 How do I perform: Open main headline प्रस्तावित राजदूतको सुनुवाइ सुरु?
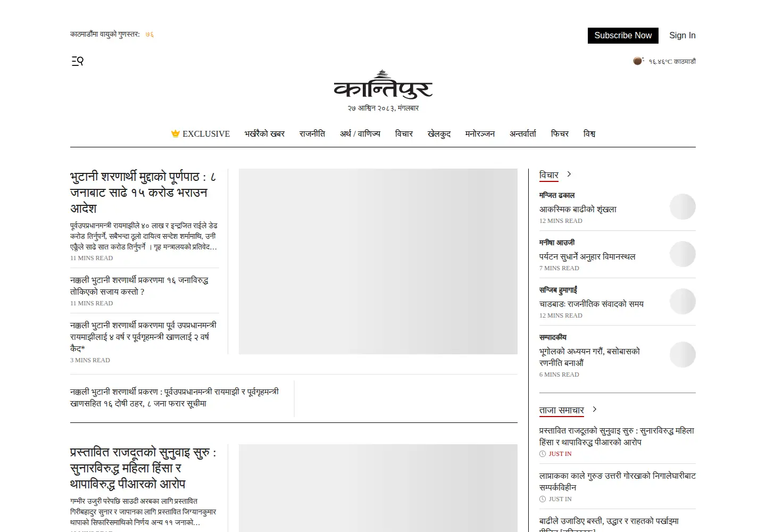click(144, 468)
